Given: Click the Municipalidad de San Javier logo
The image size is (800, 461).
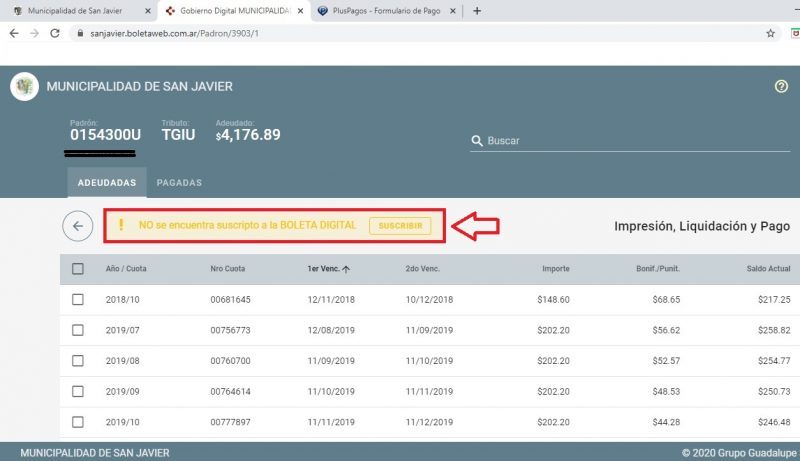Looking at the screenshot, I should coord(24,87).
